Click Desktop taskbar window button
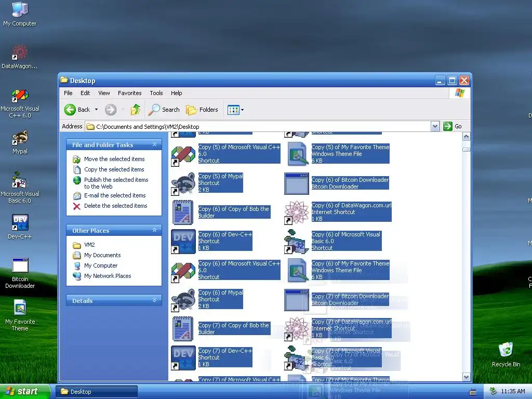 [97, 392]
